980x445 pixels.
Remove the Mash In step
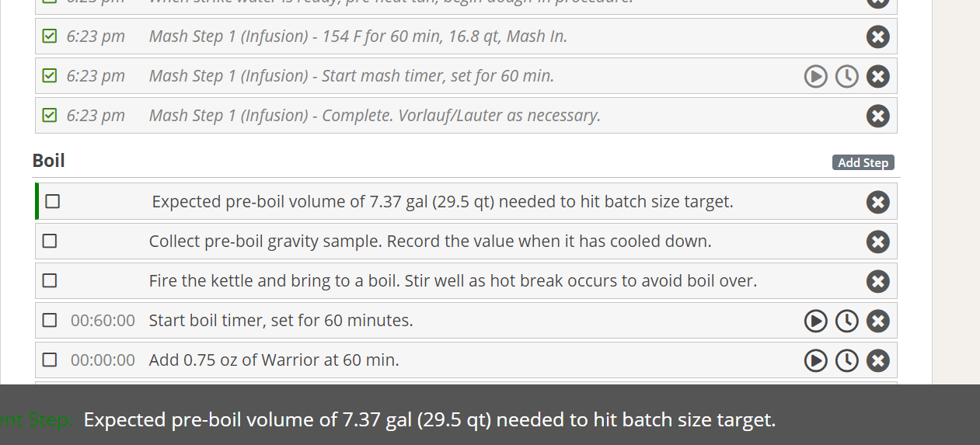(x=877, y=37)
